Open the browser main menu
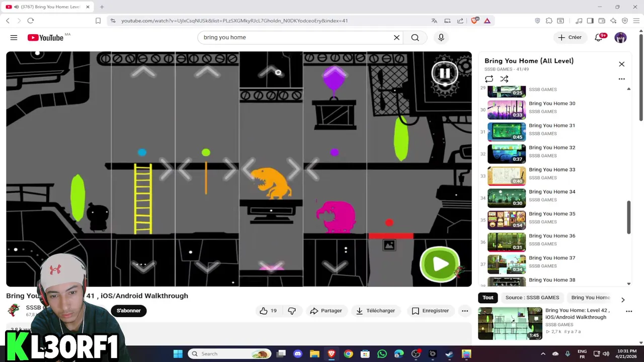 coord(636,21)
